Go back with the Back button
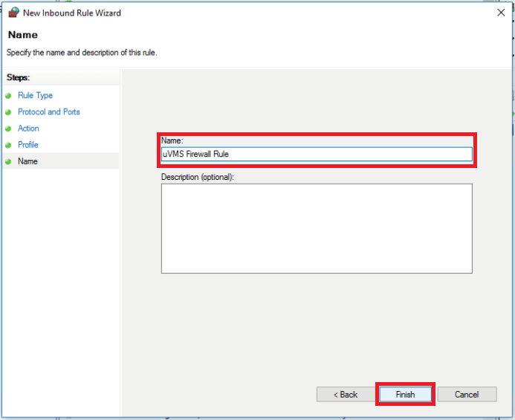 [346, 394]
